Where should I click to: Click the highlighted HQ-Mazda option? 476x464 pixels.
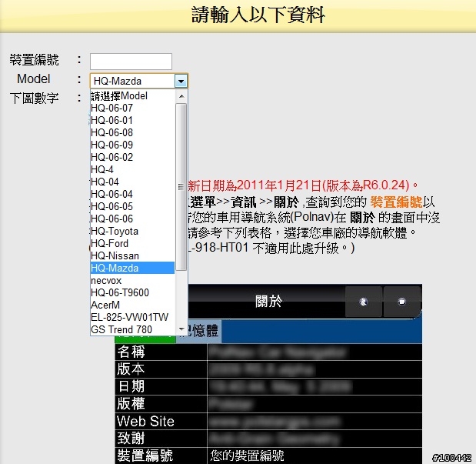point(132,268)
